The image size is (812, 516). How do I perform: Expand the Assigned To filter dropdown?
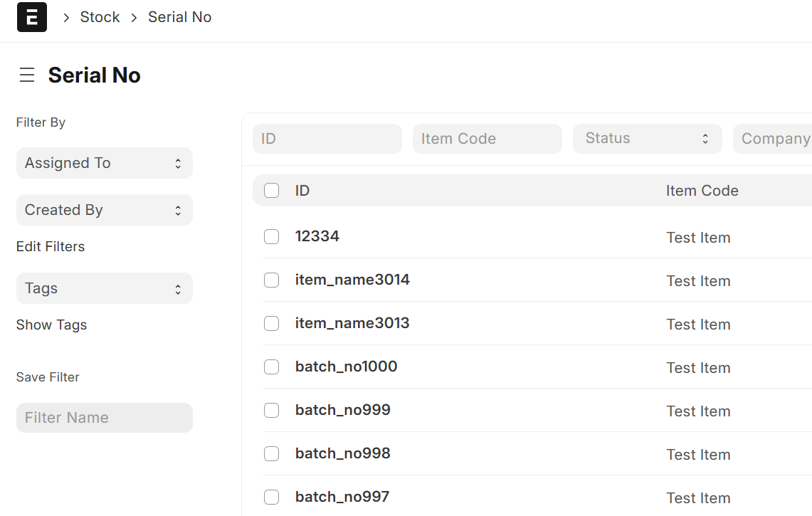point(104,163)
